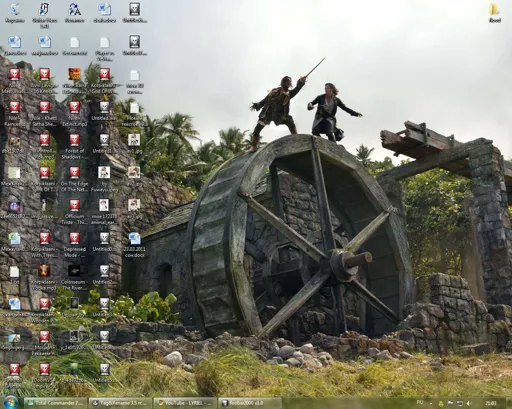Screen dimensions: 512x409
Task: Click the taskbar clock showing time
Action: point(491,403)
